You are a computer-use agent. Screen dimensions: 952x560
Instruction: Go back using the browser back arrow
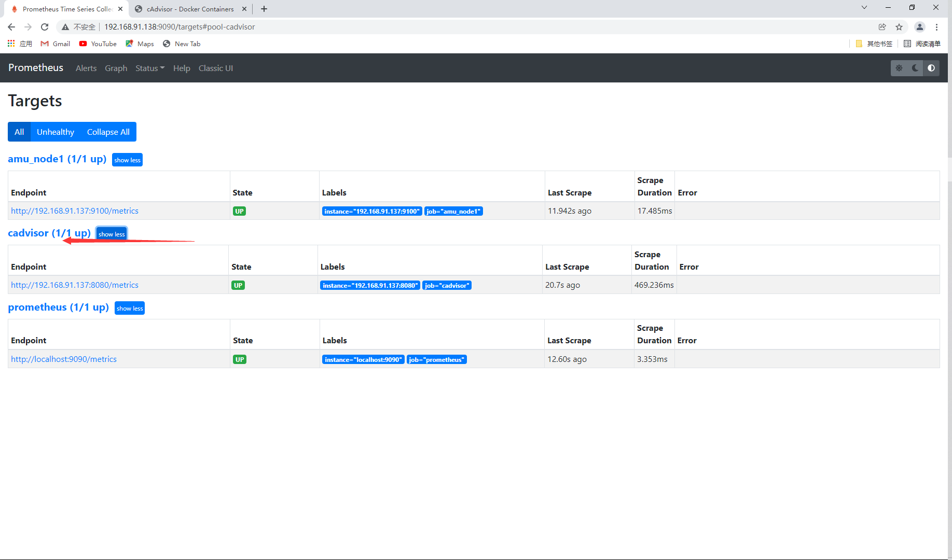(x=11, y=27)
